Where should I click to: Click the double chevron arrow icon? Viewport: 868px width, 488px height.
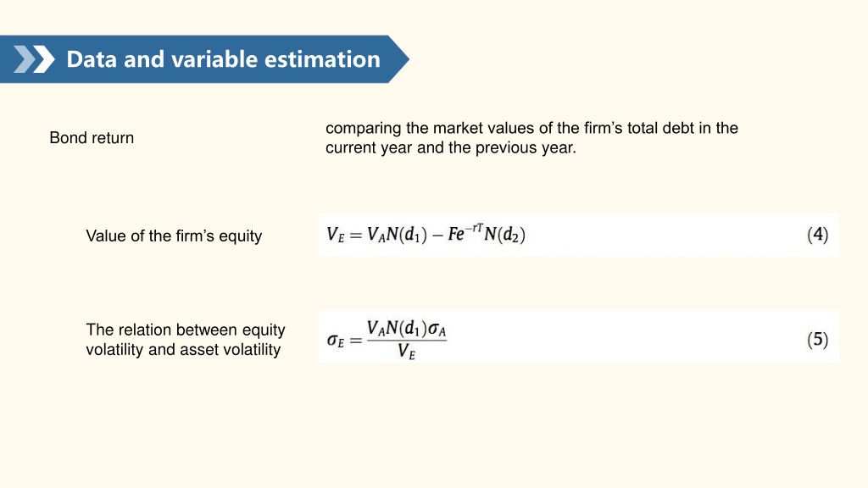tap(34, 59)
